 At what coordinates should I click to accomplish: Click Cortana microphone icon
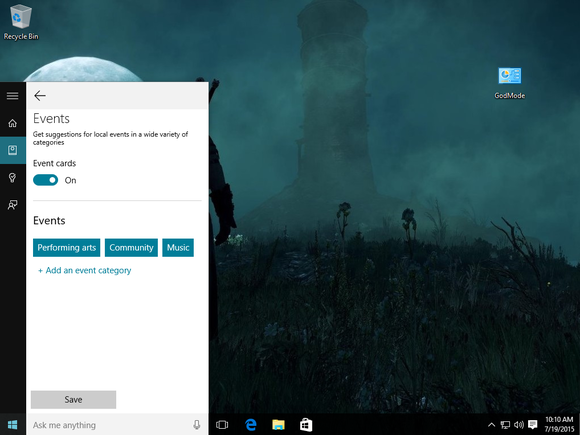click(x=197, y=425)
